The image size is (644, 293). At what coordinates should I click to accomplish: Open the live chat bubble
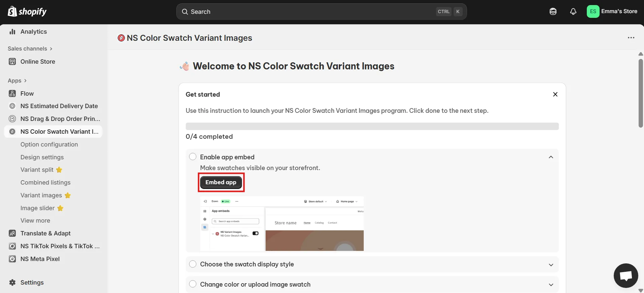[625, 276]
